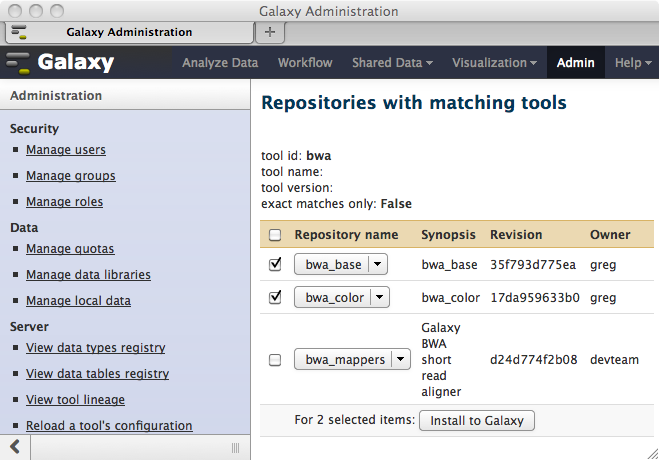Click the Repositories with matching tools heading
This screenshot has height=460, width=659.
pos(414,103)
